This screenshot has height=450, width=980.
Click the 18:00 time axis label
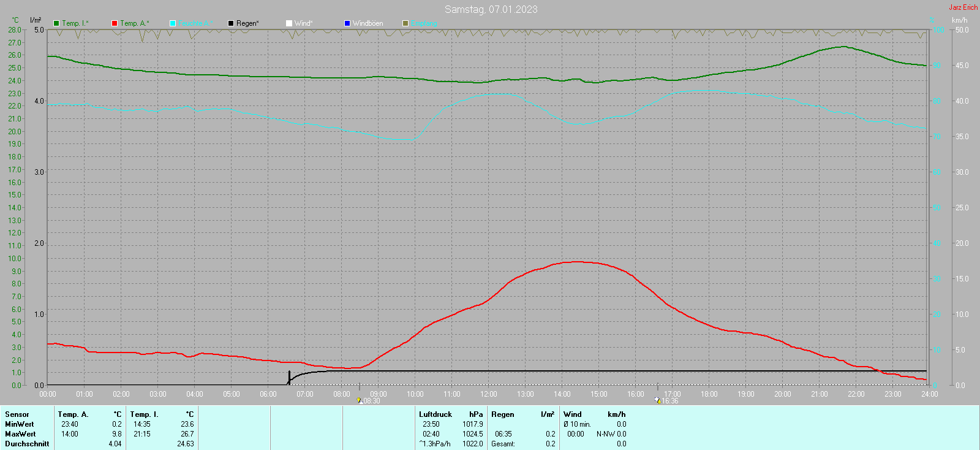pyautogui.click(x=709, y=394)
